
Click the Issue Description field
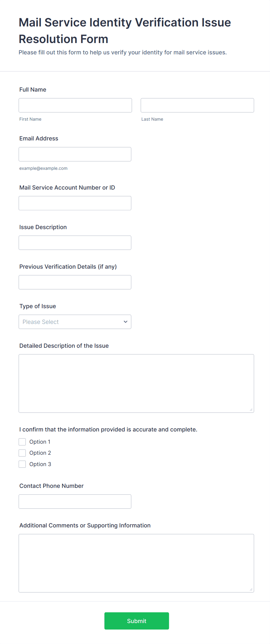coord(75,242)
